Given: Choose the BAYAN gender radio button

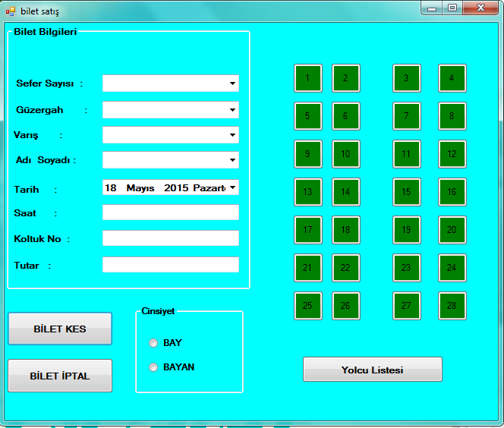Looking at the screenshot, I should pos(153,367).
